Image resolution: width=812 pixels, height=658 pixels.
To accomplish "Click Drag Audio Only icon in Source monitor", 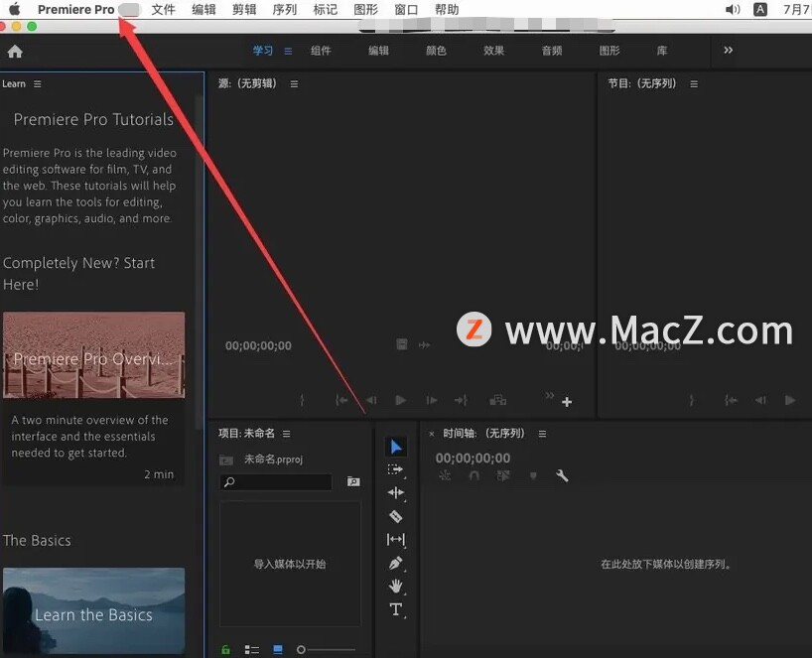I will tap(424, 344).
